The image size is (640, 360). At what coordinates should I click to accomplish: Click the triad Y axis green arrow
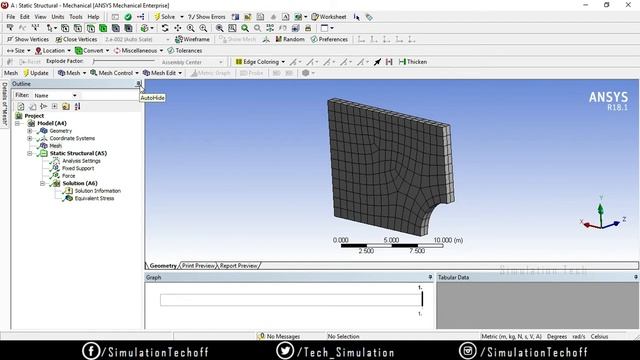click(600, 210)
